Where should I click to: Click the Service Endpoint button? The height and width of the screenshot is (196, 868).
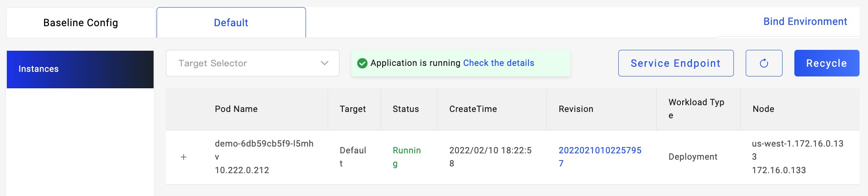click(x=675, y=63)
